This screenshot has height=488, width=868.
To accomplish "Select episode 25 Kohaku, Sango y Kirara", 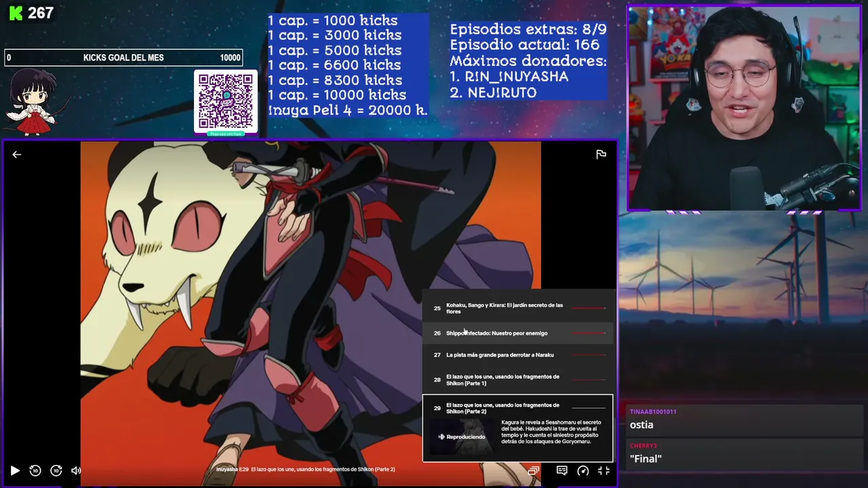I will tap(518, 308).
